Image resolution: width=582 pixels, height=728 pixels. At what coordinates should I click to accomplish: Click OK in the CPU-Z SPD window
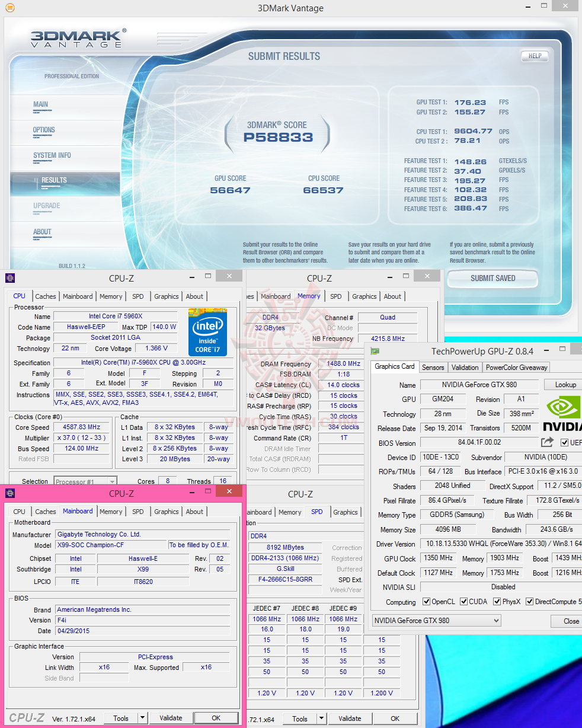[x=395, y=719]
